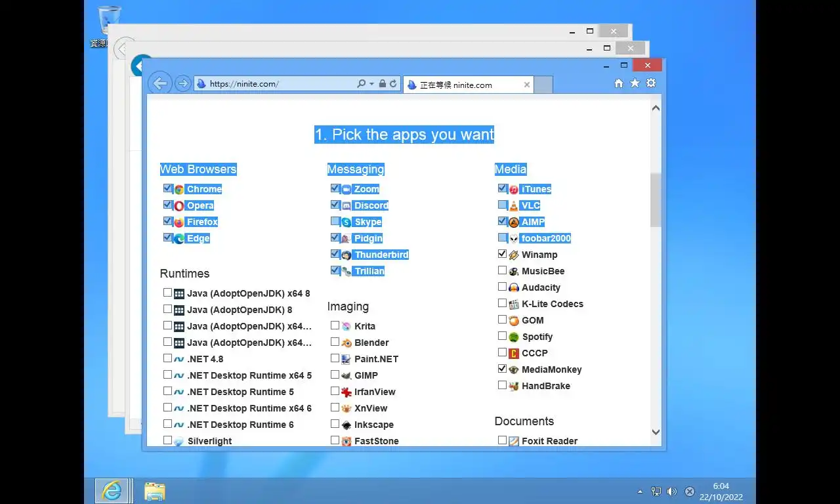This screenshot has width=840, height=504.
Task: Open the address bar search dropdown arrow
Action: pos(372,84)
